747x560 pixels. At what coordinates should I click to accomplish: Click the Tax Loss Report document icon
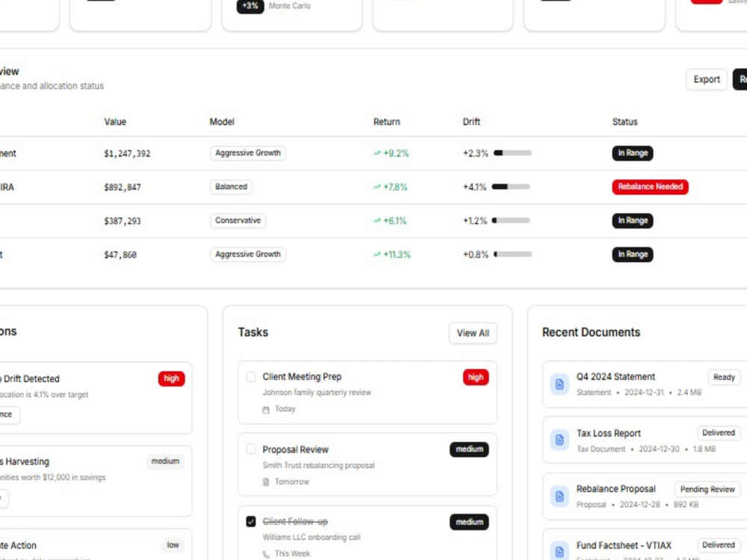tap(560, 440)
